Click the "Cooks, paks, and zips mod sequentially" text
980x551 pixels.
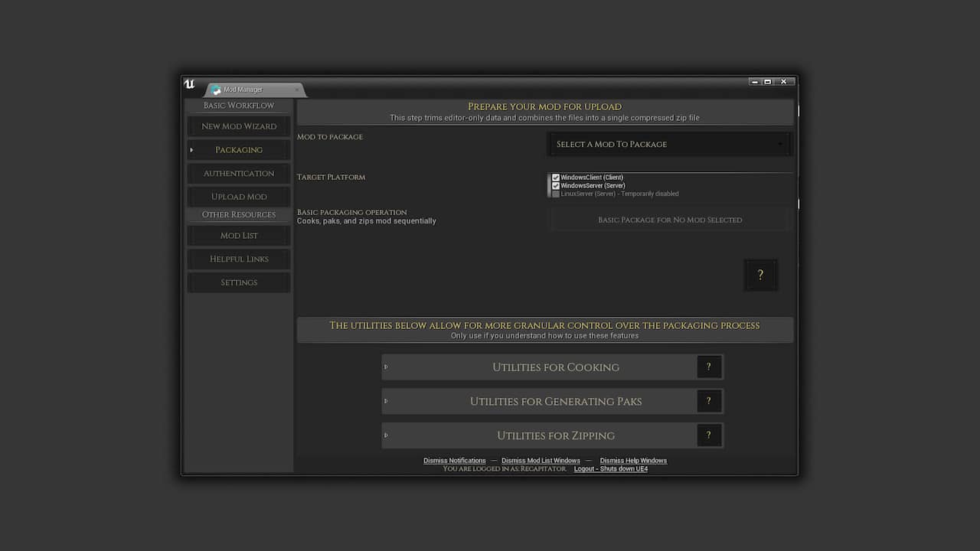pos(367,221)
